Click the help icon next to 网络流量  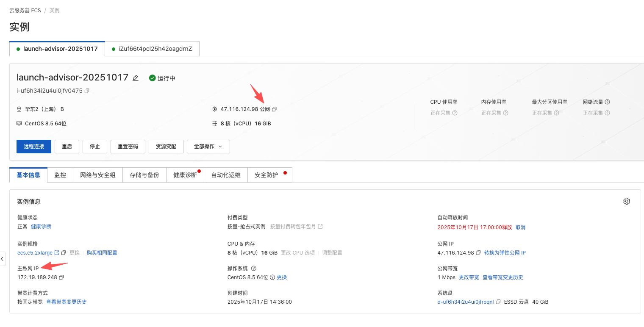[x=607, y=102]
